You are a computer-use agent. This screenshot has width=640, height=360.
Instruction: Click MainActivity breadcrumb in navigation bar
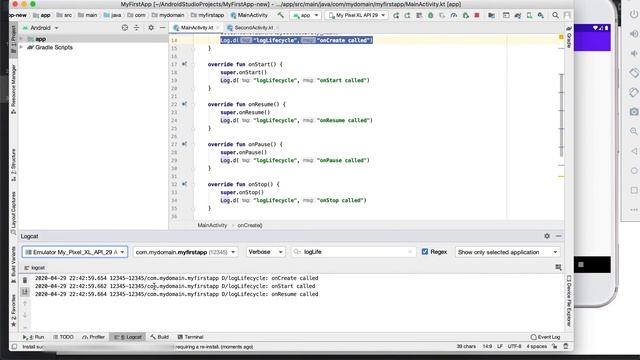pyautogui.click(x=249, y=15)
